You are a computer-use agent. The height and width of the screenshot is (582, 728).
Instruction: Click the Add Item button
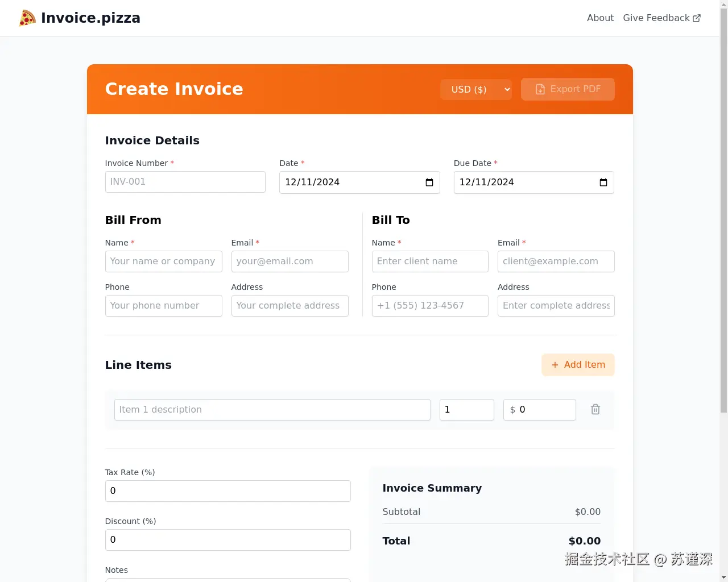(578, 365)
